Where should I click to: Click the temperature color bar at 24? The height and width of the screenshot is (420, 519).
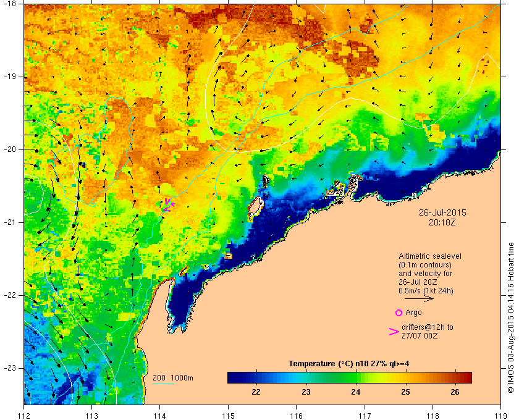coord(356,377)
